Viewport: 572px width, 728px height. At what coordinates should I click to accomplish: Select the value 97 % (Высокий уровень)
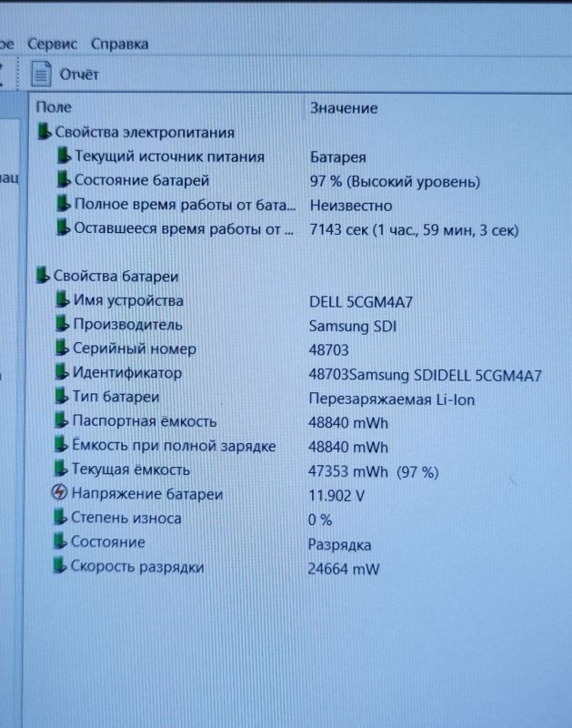click(x=395, y=181)
